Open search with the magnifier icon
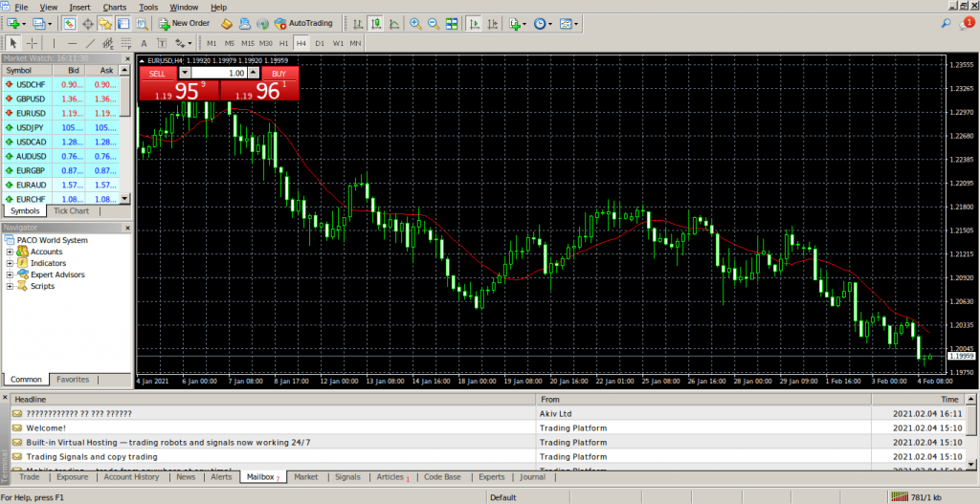Image resolution: width=980 pixels, height=504 pixels. point(947,23)
